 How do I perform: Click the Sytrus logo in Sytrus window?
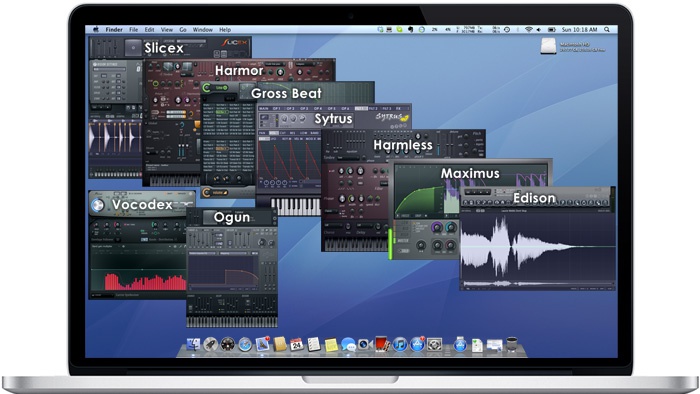coord(392,117)
